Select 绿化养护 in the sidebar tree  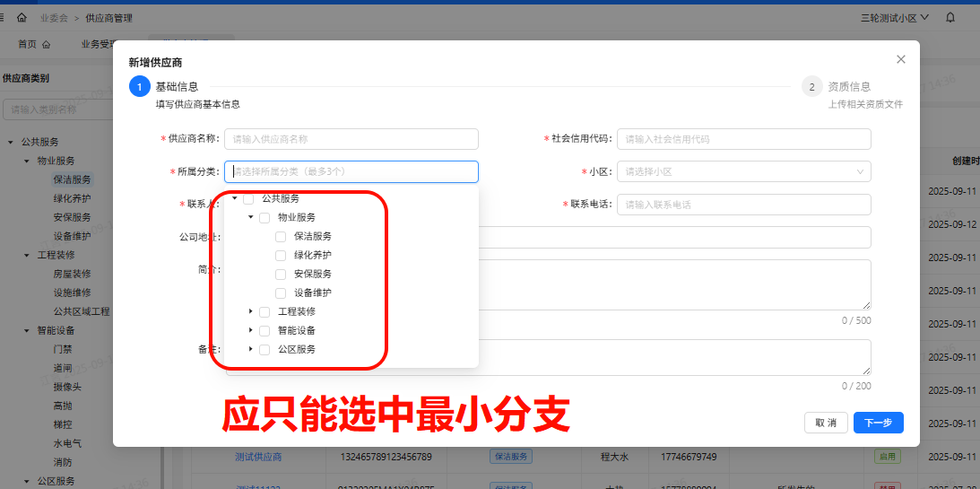click(x=73, y=199)
